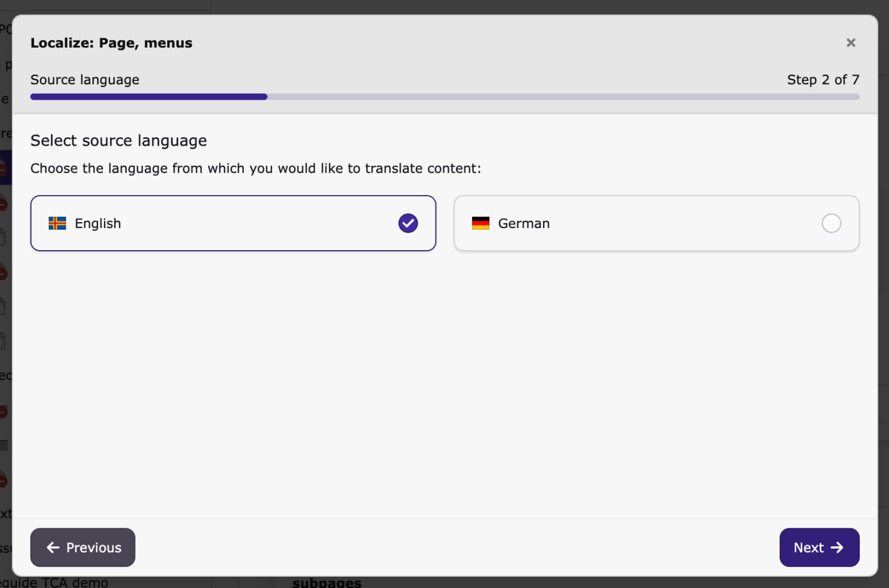The width and height of the screenshot is (889, 588).
Task: Click the English language label text
Action: tap(98, 223)
